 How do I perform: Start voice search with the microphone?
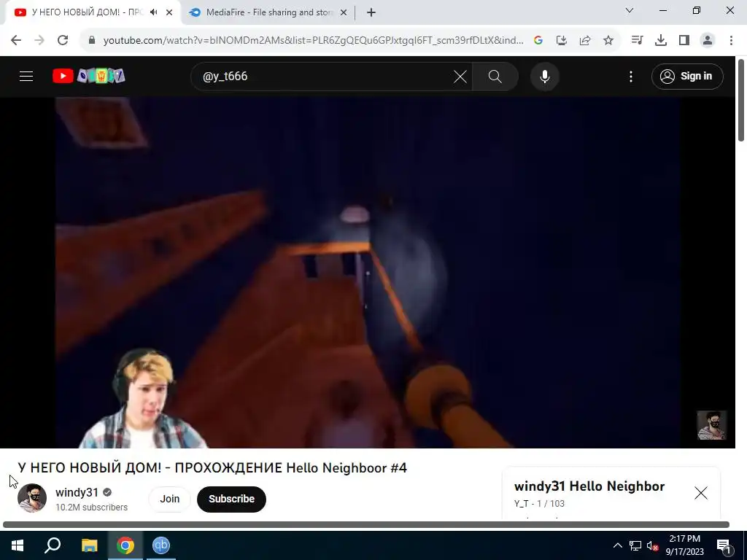coord(544,76)
